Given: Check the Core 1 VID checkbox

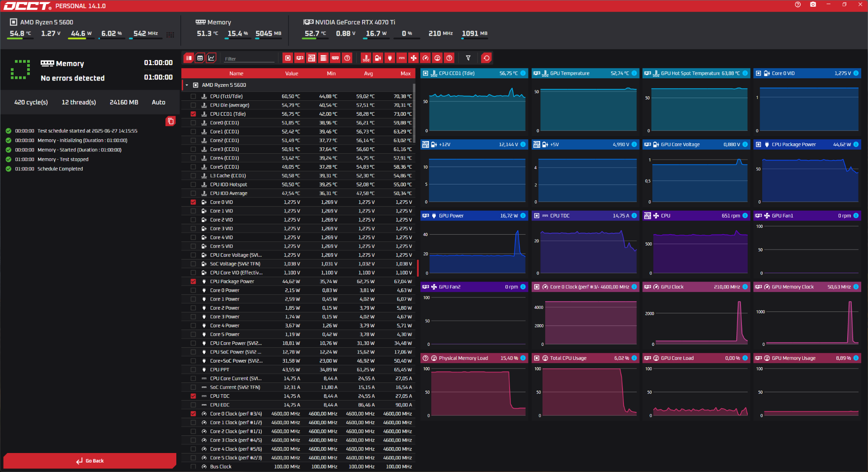Looking at the screenshot, I should coord(193,211).
